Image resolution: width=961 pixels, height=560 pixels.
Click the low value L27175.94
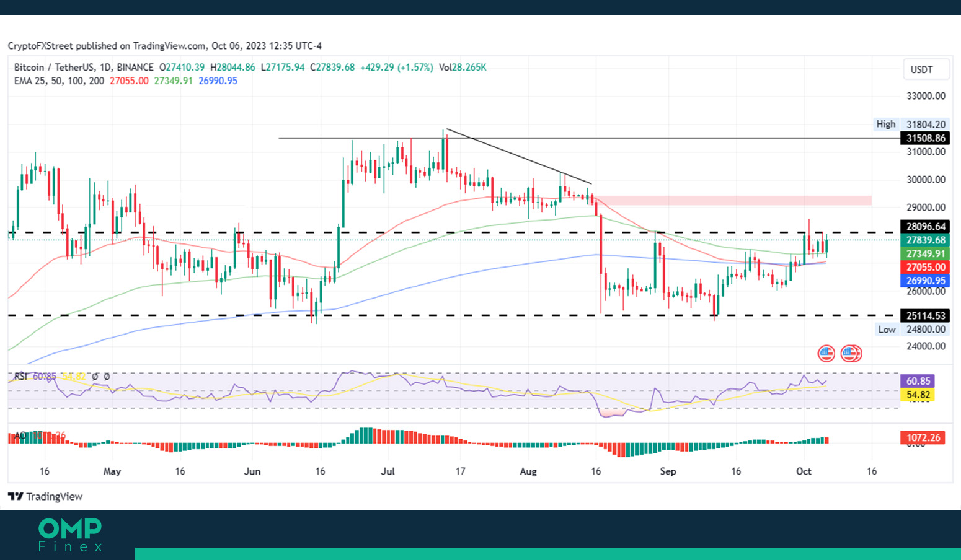point(282,67)
